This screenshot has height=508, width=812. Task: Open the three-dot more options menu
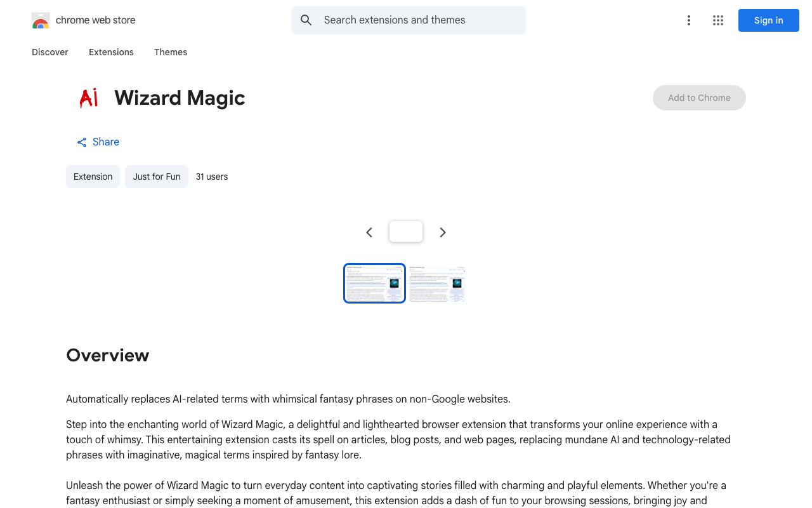pos(688,20)
